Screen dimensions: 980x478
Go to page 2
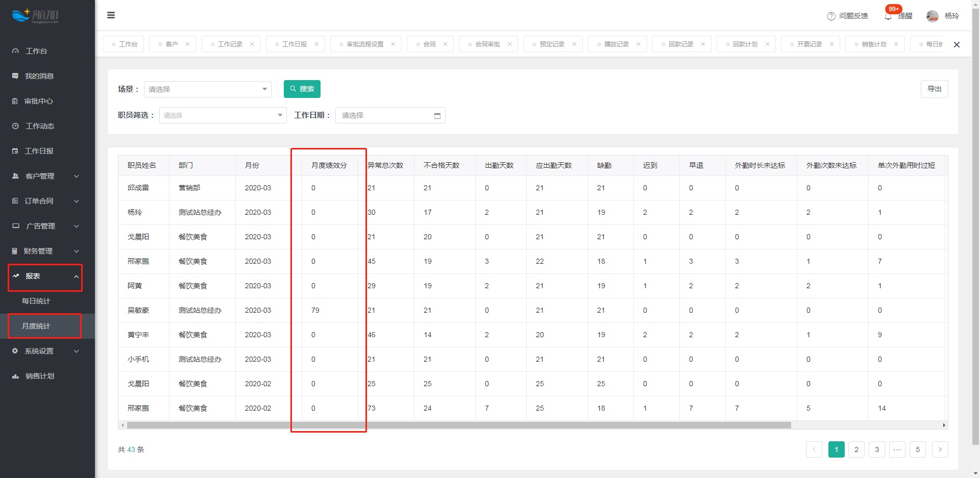pos(856,449)
